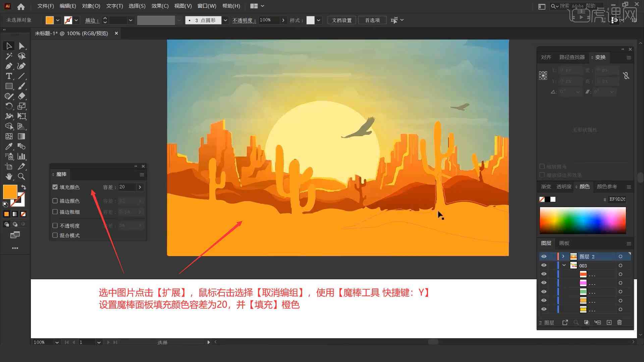The height and width of the screenshot is (362, 644).
Task: Enable Opacity option in Magic Wand panel
Action: click(55, 226)
